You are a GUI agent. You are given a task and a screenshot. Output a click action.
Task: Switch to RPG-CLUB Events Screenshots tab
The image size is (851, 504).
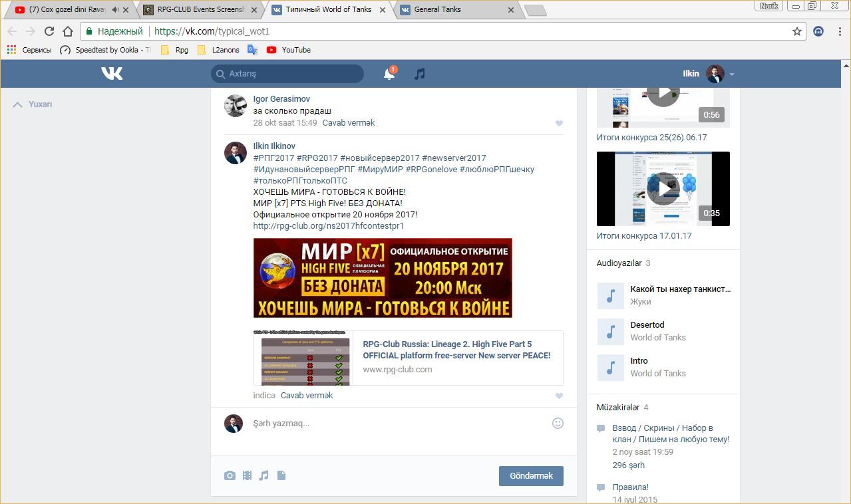[x=200, y=10]
